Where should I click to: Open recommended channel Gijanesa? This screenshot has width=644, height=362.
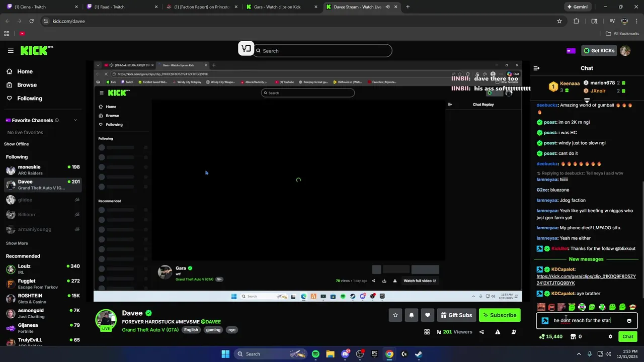[x=43, y=328]
